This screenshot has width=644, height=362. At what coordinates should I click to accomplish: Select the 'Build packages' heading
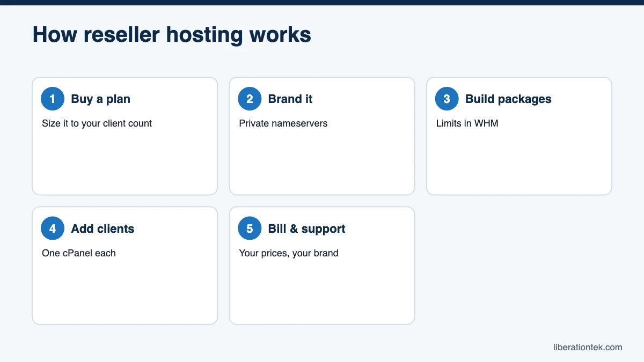click(x=508, y=99)
